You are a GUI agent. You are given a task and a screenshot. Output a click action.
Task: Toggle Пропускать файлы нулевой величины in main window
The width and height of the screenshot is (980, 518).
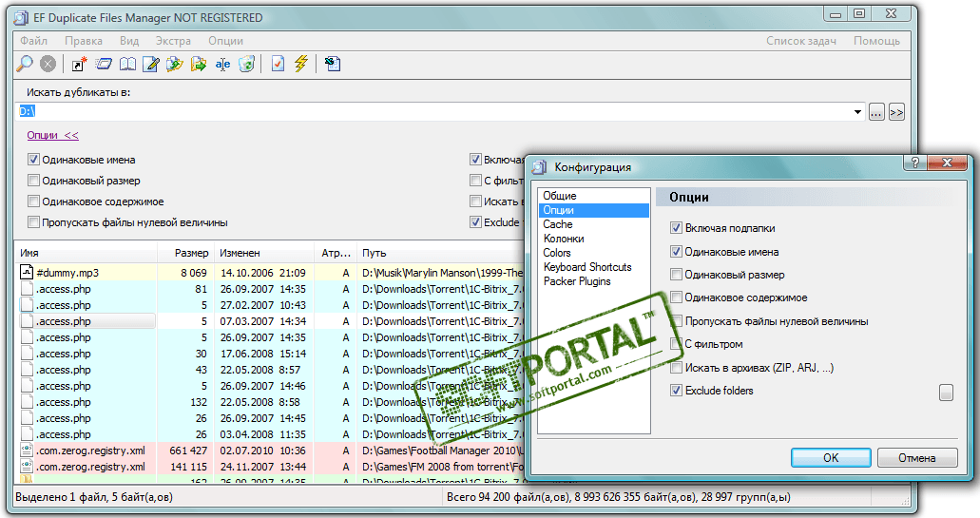(34, 222)
